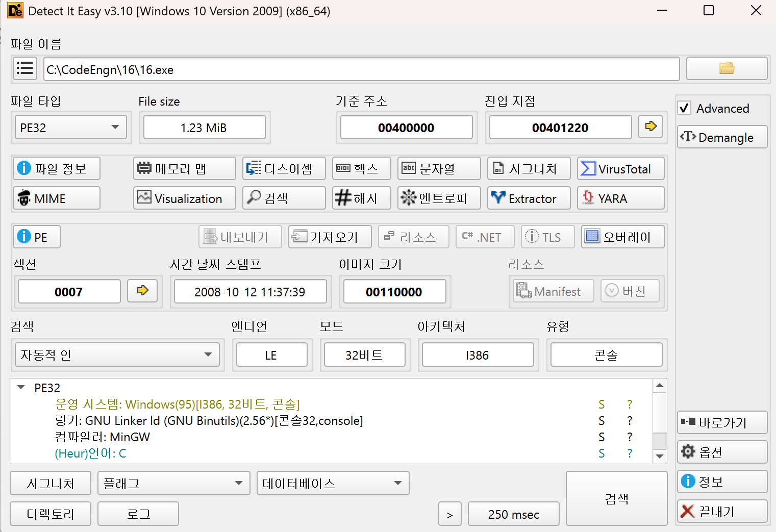Open the Signature (시그니처) tool in toolbar
Viewport: 776px width, 532px height.
click(x=529, y=168)
